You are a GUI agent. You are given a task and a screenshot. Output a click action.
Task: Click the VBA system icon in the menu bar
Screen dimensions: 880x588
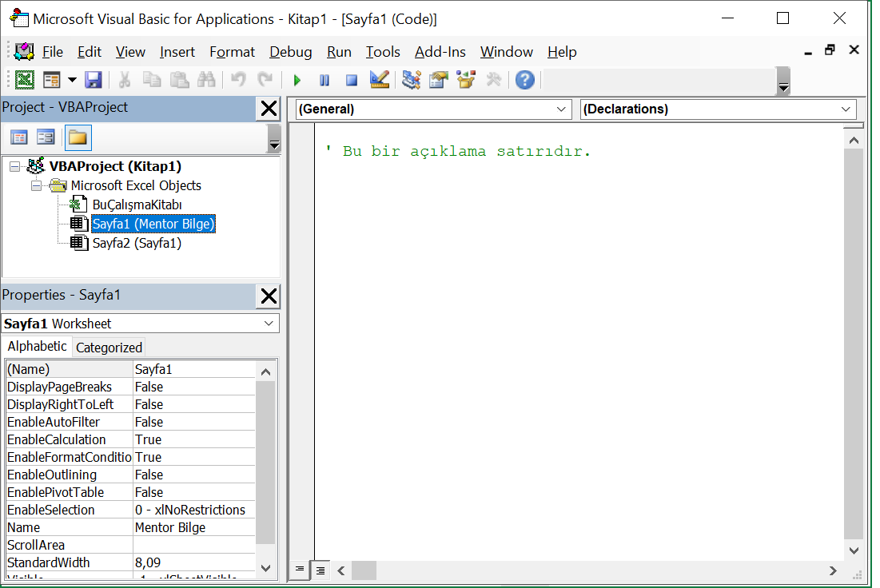[x=24, y=52]
